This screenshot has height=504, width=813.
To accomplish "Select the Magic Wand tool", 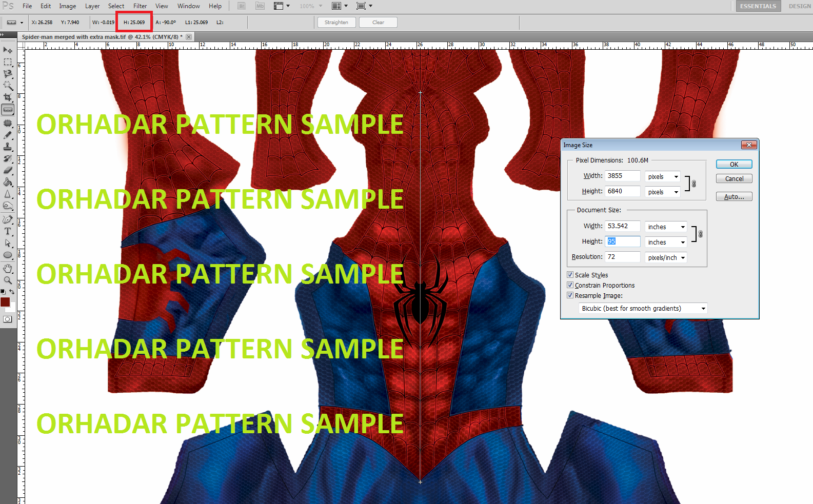I will click(x=8, y=86).
